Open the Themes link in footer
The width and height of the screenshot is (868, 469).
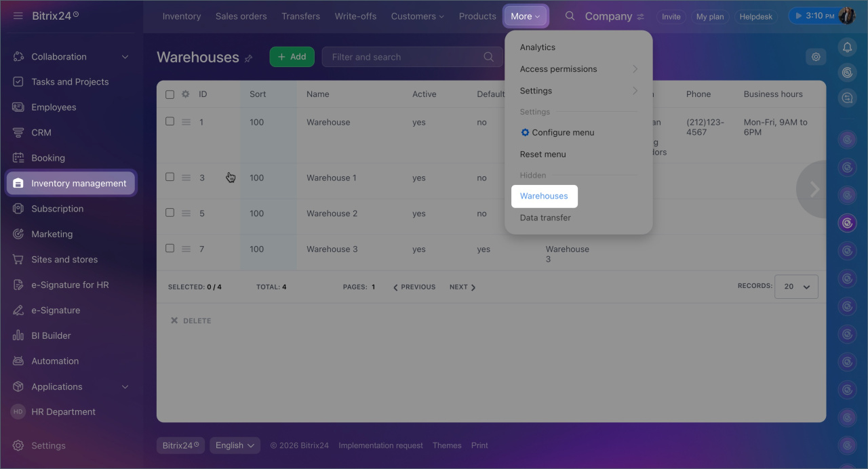[447, 445]
